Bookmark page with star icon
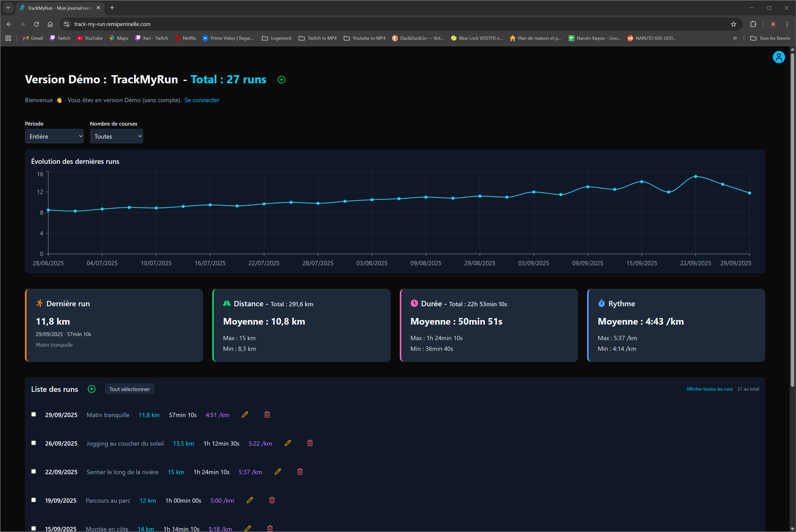This screenshot has height=532, width=796. (x=733, y=24)
